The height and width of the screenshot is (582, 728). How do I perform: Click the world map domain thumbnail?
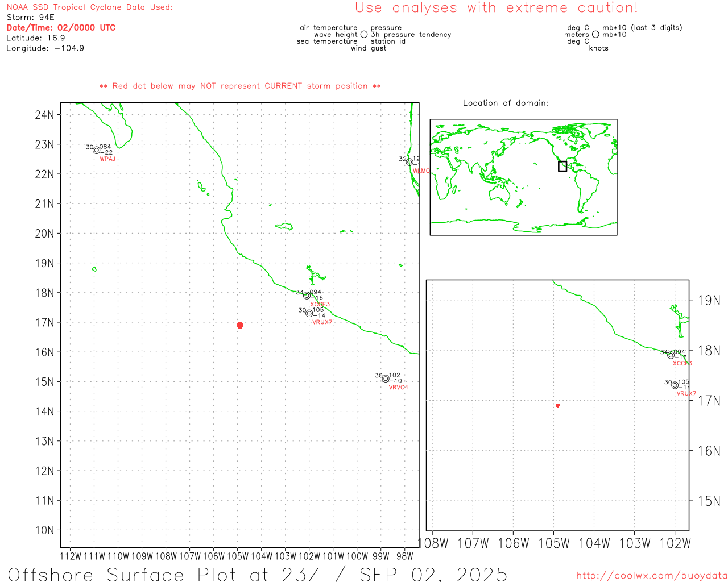click(523, 177)
